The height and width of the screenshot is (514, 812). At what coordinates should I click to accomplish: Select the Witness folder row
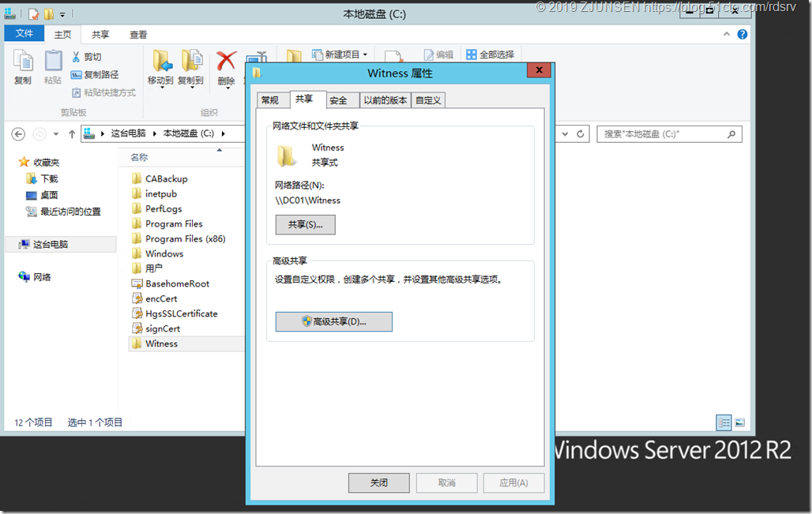187,343
